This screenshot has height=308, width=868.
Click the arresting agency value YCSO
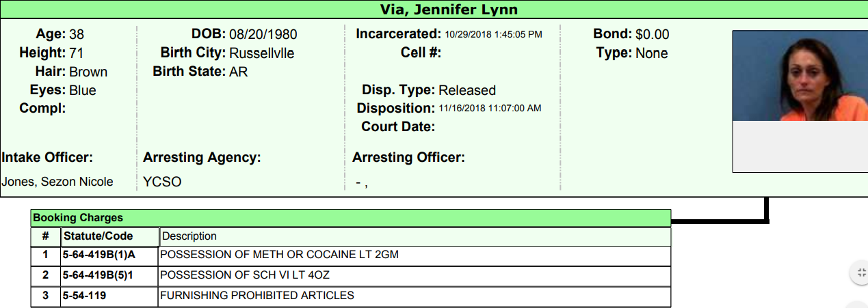pos(162,182)
